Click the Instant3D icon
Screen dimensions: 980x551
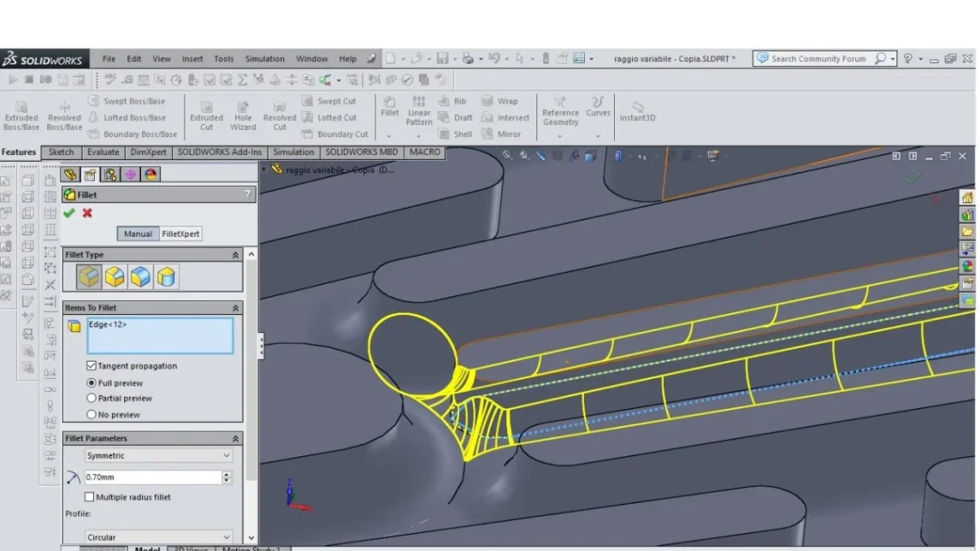(x=637, y=107)
